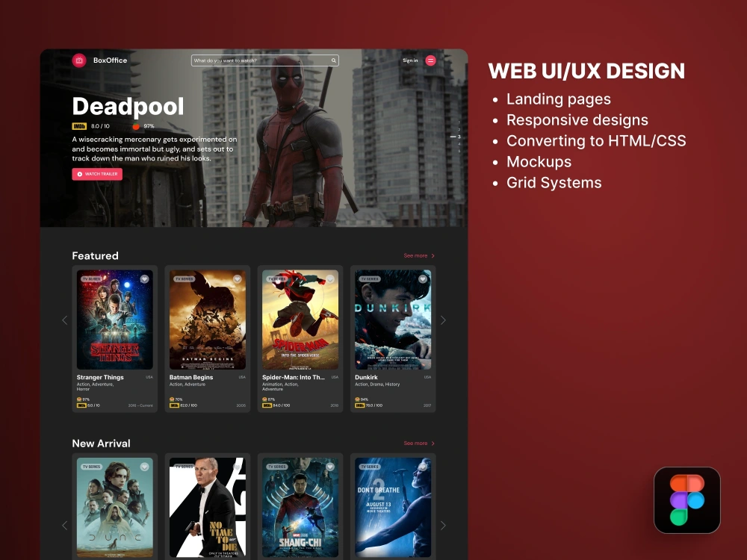Open the Spider-Man: Into the Spider-Verse poster
747x560 pixels.
300,320
